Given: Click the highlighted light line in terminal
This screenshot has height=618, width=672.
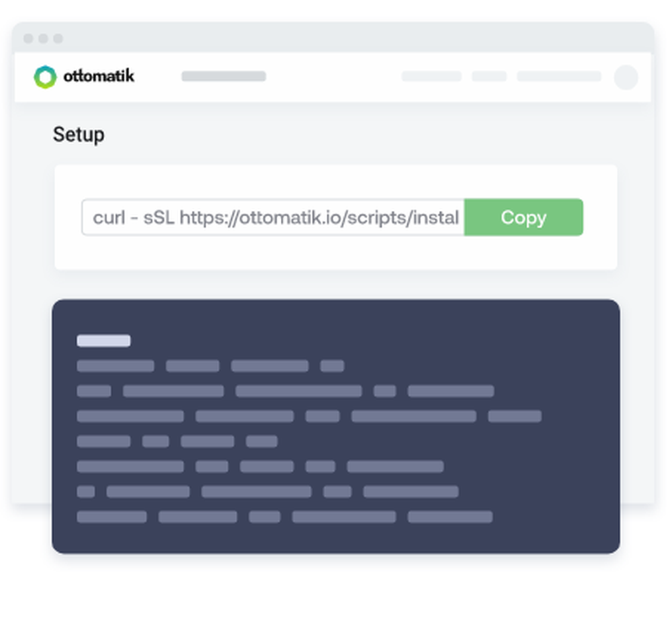Looking at the screenshot, I should pos(103,341).
